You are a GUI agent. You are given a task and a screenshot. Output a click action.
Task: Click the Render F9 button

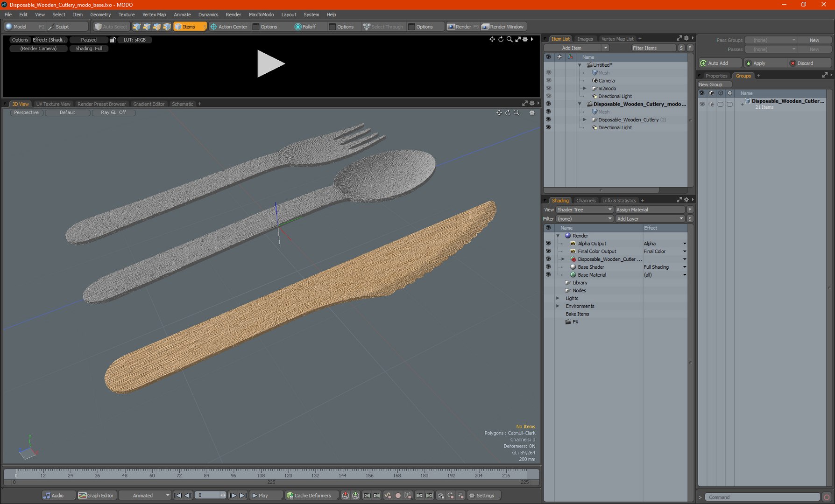point(463,27)
